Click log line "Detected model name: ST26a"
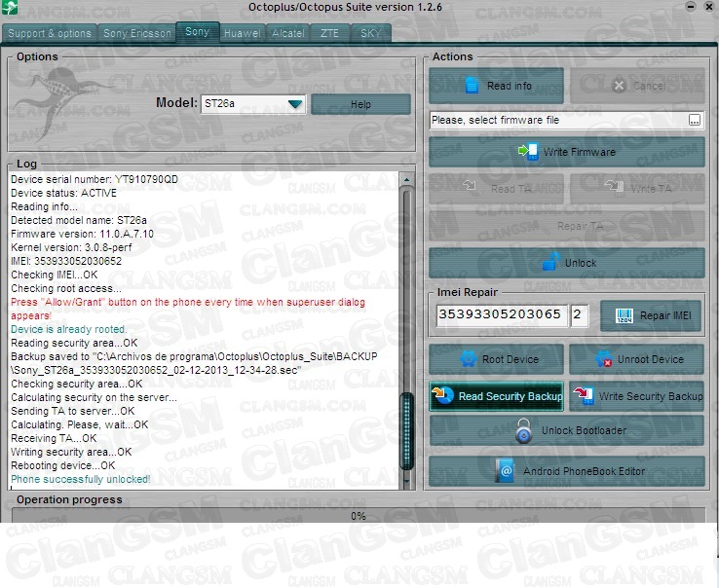Viewport: 719px width, 588px height. point(79,220)
